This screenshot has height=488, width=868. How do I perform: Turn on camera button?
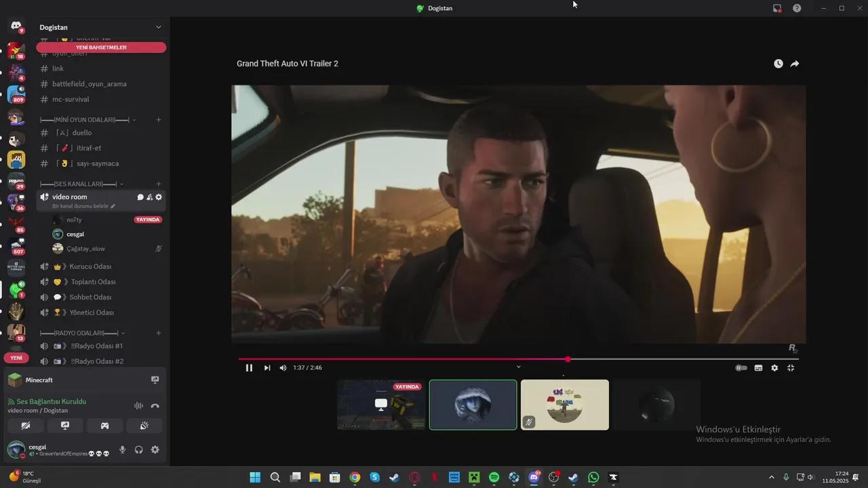(26, 426)
